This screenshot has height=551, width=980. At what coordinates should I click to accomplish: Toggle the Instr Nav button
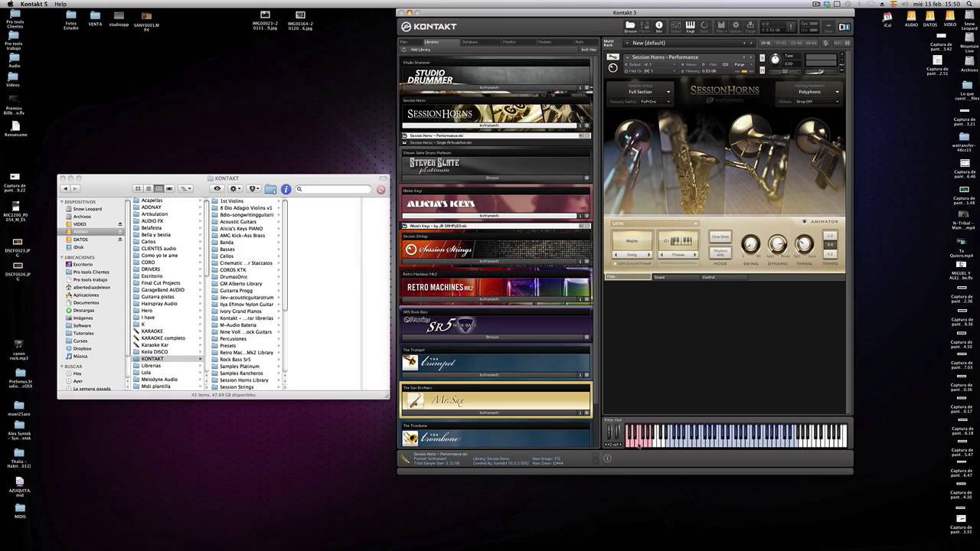(x=588, y=50)
